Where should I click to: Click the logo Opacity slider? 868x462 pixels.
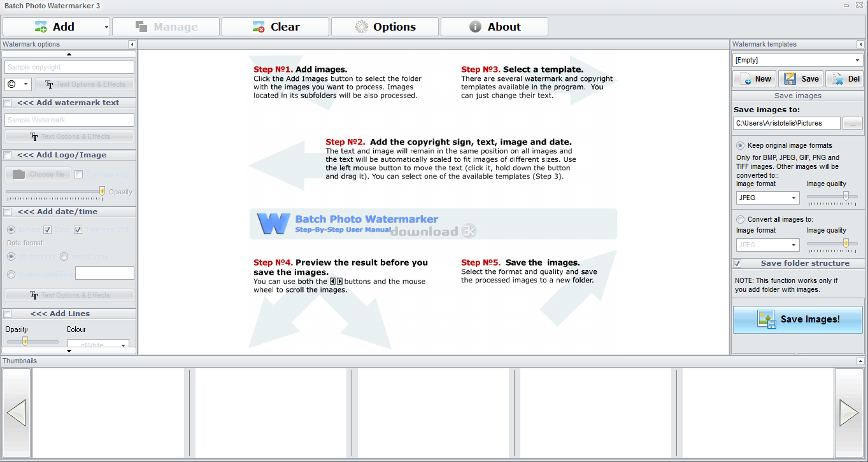[x=55, y=191]
